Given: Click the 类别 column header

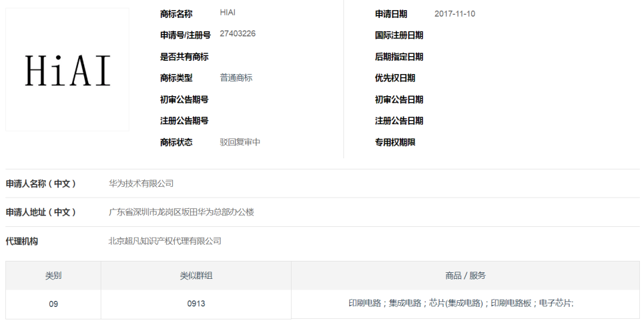Looking at the screenshot, I should pyautogui.click(x=54, y=275).
